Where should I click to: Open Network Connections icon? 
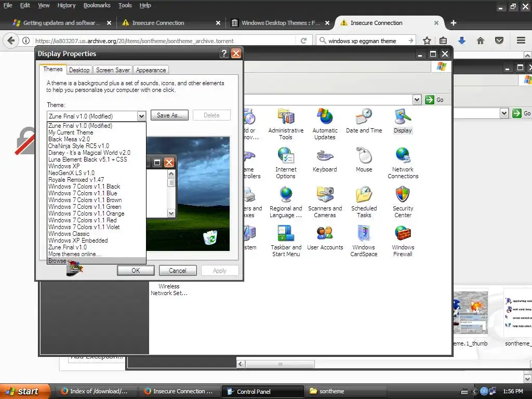click(x=403, y=163)
